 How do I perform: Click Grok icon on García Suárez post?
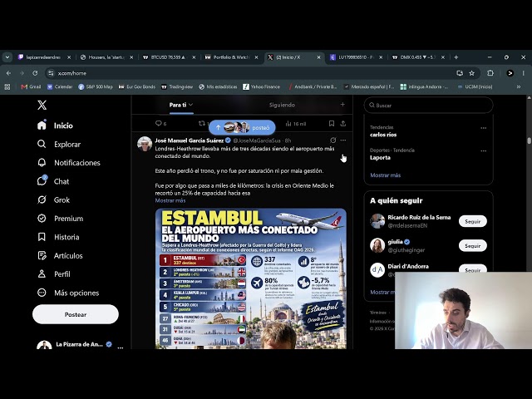pyautogui.click(x=332, y=140)
